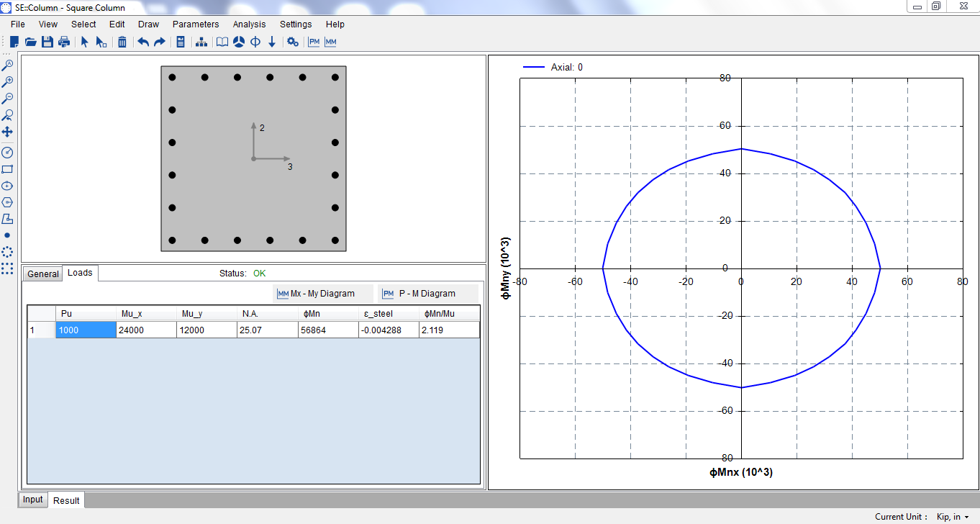This screenshot has height=524, width=980.
Task: Save the project with the floppy disk icon
Action: [x=47, y=42]
